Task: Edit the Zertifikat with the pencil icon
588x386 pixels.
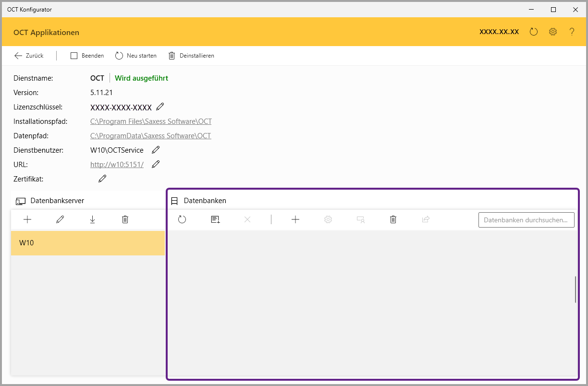Action: (x=102, y=179)
